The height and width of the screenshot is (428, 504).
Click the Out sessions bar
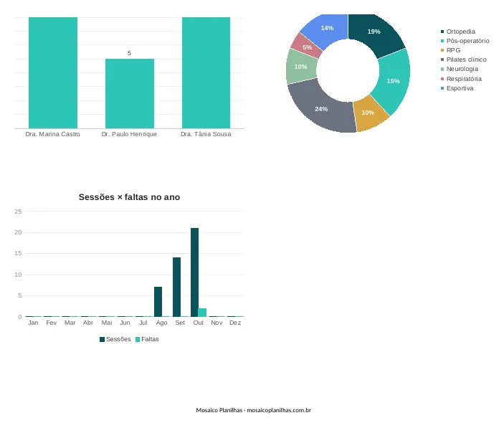pyautogui.click(x=194, y=272)
